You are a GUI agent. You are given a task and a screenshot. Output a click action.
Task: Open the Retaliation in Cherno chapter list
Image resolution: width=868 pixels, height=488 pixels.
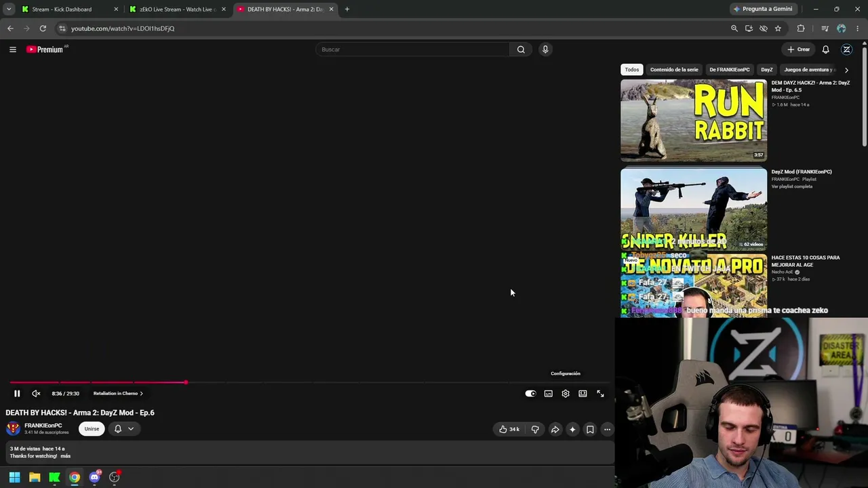pyautogui.click(x=118, y=393)
